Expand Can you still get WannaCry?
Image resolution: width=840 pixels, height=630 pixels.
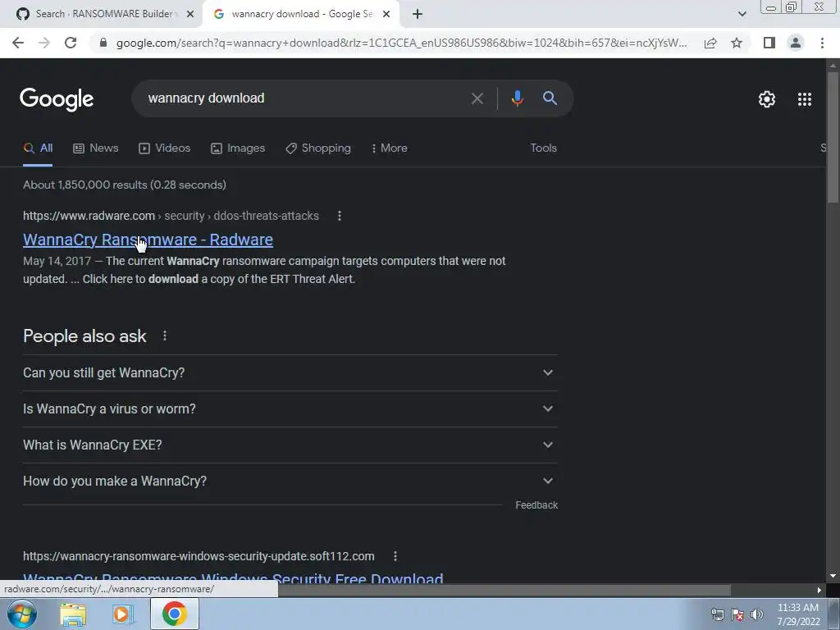coord(290,373)
